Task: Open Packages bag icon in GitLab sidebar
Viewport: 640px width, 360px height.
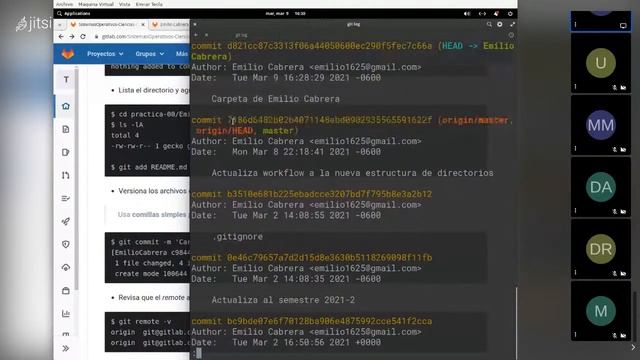Action: pos(66,291)
